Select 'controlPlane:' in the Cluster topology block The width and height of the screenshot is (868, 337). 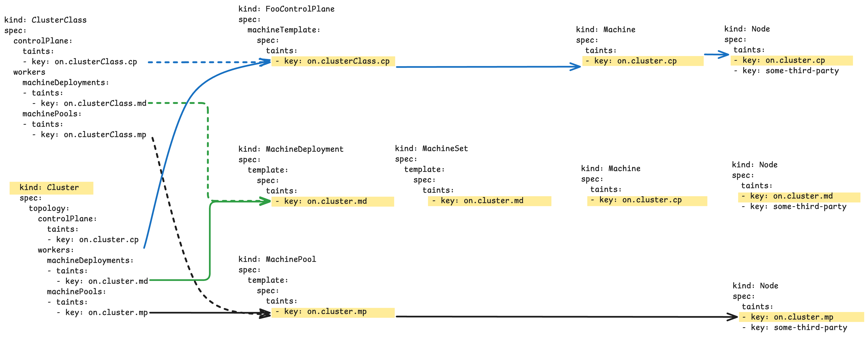(67, 219)
